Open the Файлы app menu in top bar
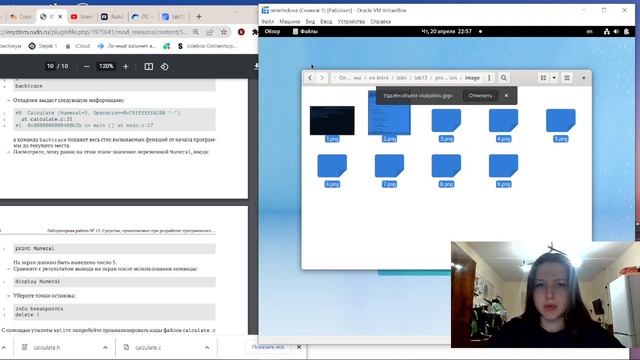This screenshot has height=360, width=640. (305, 31)
